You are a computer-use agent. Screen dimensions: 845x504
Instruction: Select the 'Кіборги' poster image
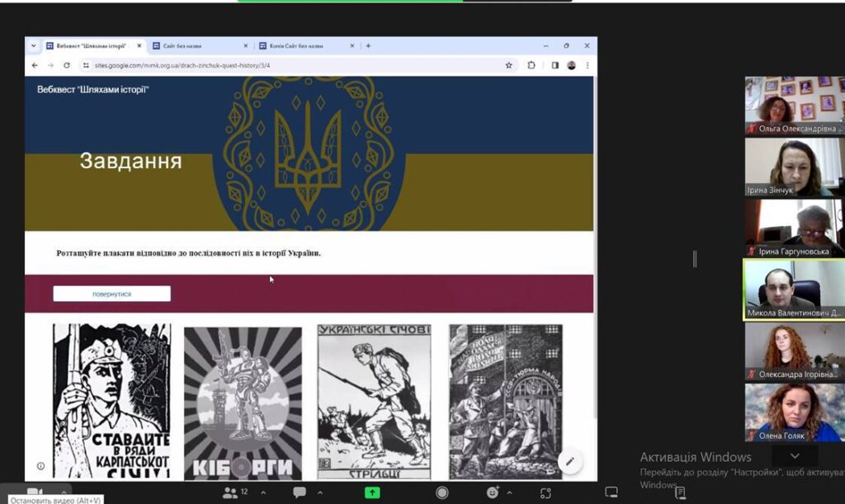click(x=243, y=402)
